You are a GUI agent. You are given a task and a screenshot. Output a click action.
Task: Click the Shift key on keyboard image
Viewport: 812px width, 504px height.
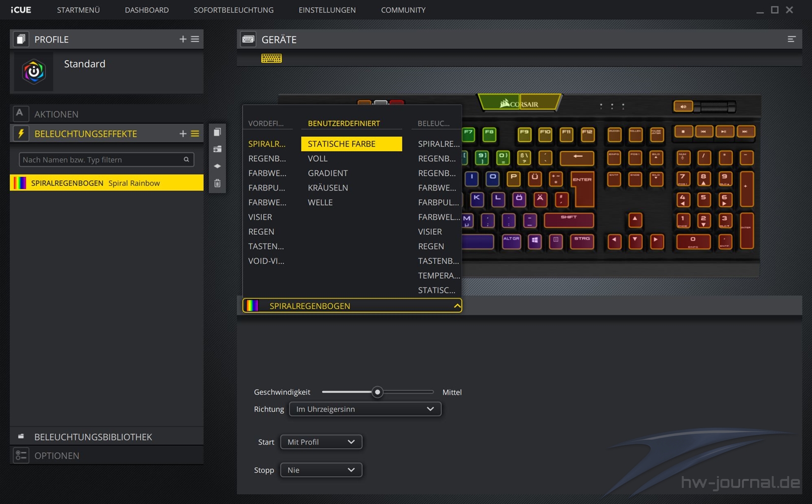[x=569, y=220]
